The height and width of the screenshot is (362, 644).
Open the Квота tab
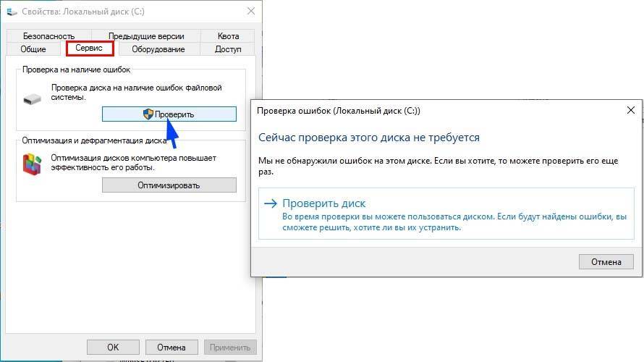(228, 35)
